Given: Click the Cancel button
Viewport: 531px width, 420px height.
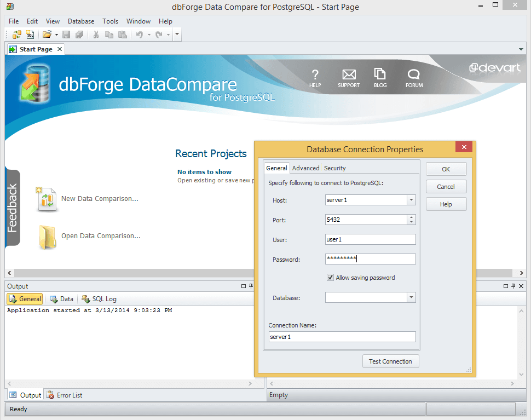Looking at the screenshot, I should pos(446,187).
